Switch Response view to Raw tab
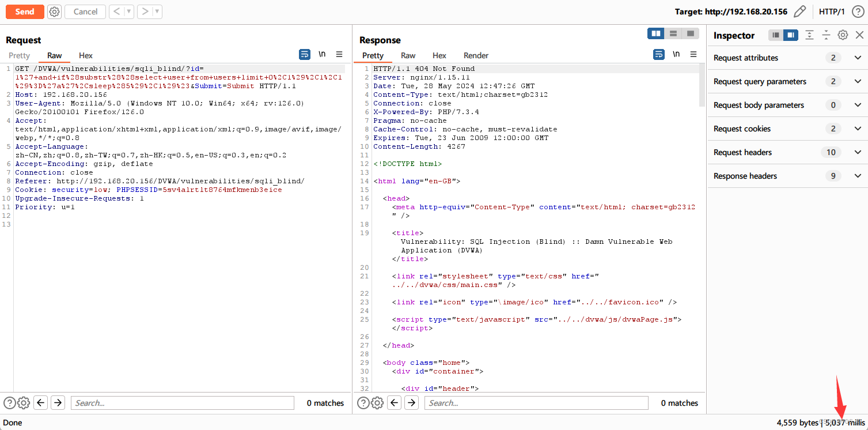Image resolution: width=868 pixels, height=430 pixels. pyautogui.click(x=408, y=55)
